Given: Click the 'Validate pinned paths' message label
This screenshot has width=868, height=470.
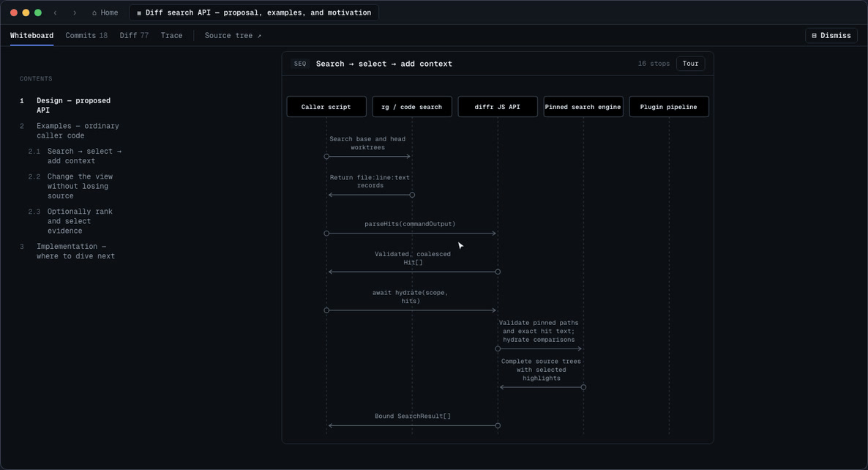Looking at the screenshot, I should click(539, 331).
